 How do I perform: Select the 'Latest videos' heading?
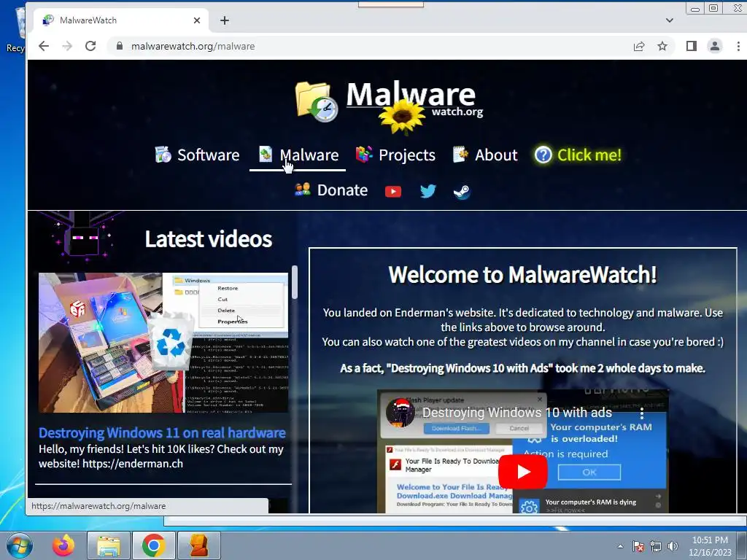pos(208,239)
